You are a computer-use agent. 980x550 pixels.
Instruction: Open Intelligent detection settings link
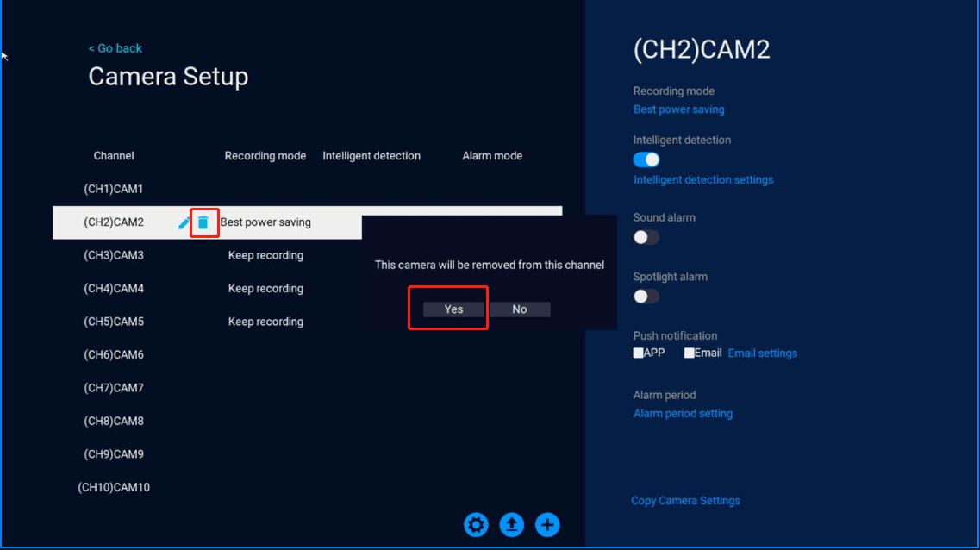pyautogui.click(x=703, y=180)
